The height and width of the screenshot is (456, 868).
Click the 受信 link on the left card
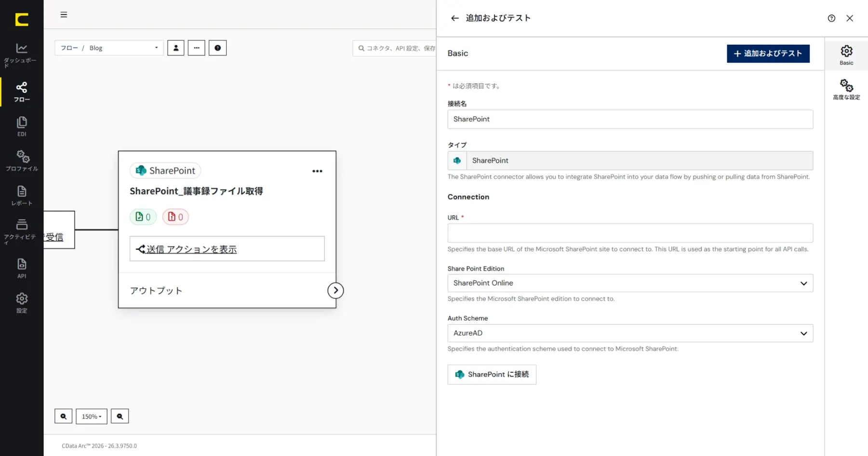pyautogui.click(x=54, y=237)
